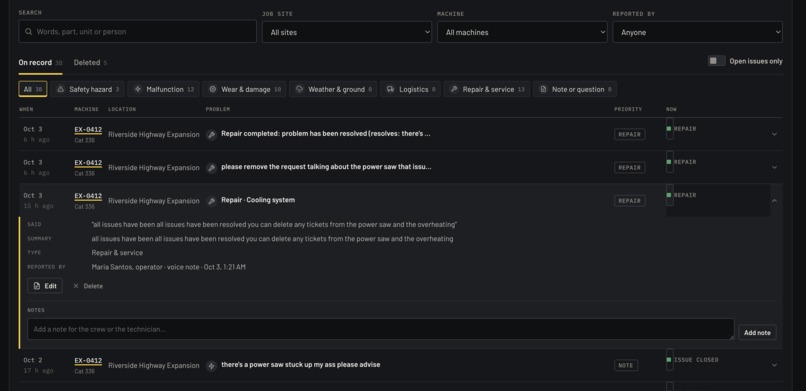This screenshot has height=391, width=806.
Task: Open the All machines dropdown
Action: click(522, 32)
